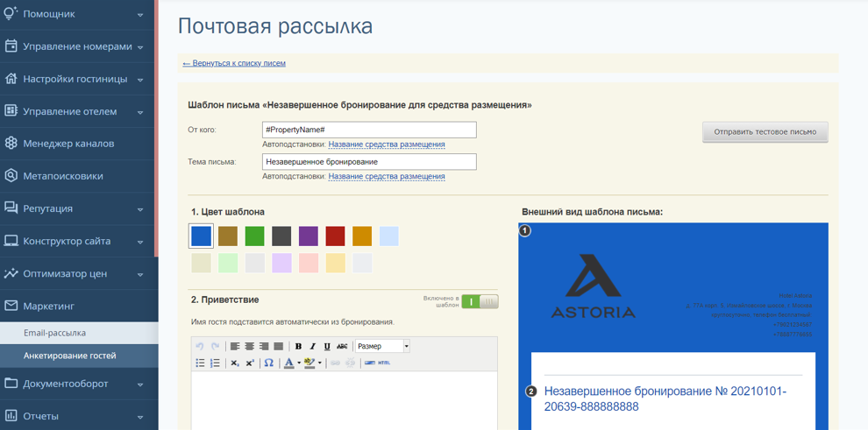The width and height of the screenshot is (868, 430).
Task: Click the Тема письма input field
Action: [x=369, y=162]
